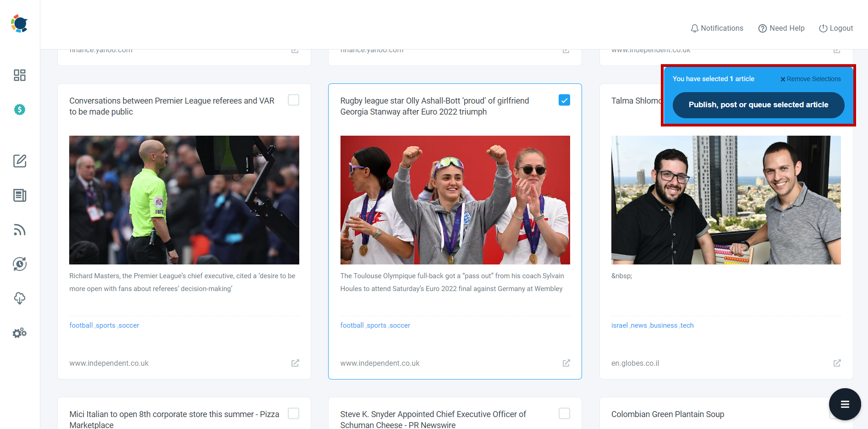
Task: Click sports tag on Premier League referees card
Action: tap(105, 325)
